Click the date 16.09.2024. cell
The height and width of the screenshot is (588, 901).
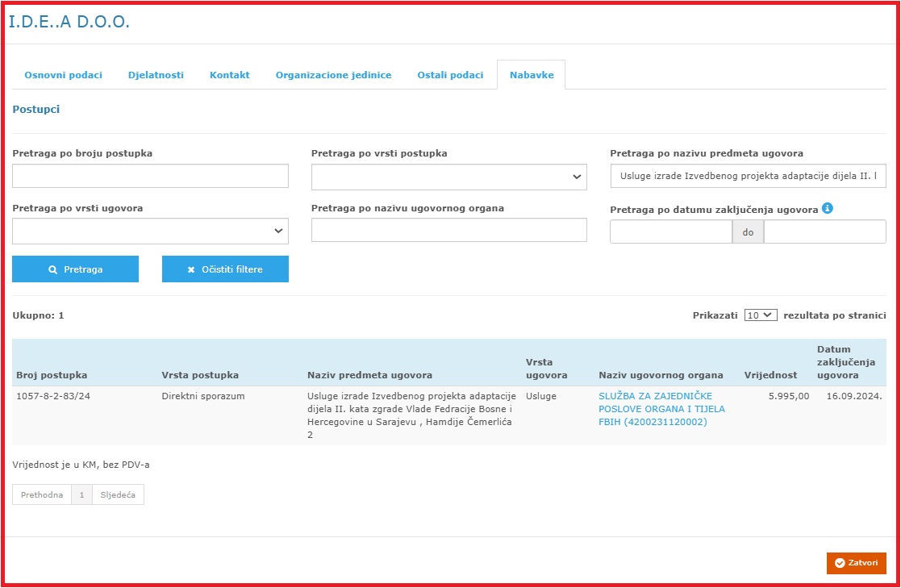click(854, 396)
